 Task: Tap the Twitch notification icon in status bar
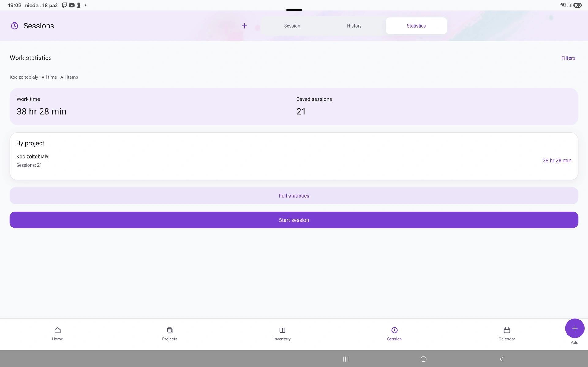tap(64, 5)
